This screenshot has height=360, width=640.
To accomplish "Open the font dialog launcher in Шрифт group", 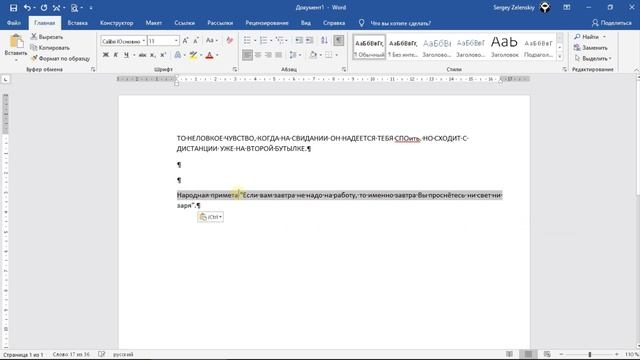I will [x=235, y=69].
